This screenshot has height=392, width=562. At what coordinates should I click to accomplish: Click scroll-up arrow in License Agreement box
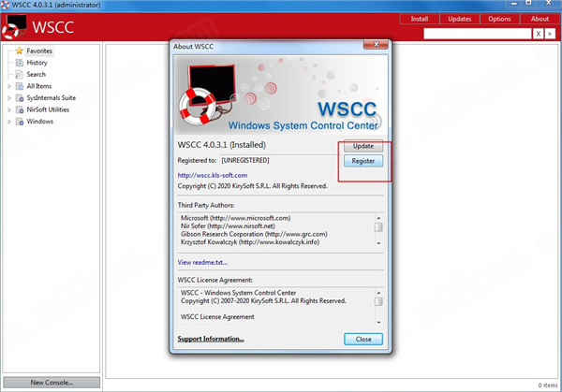(378, 293)
